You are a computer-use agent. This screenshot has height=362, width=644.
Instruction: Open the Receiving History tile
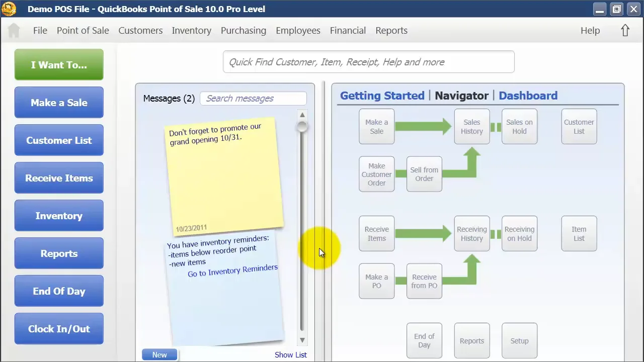(472, 234)
